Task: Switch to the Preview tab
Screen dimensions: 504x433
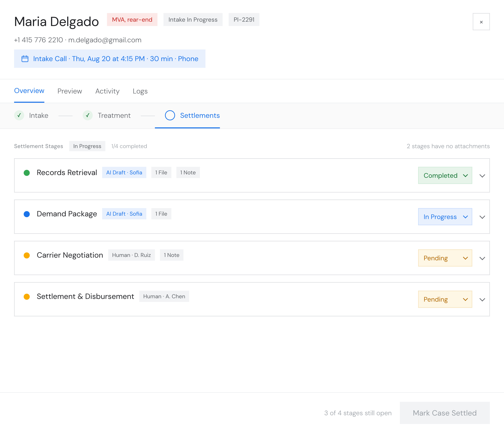Action: (x=70, y=91)
